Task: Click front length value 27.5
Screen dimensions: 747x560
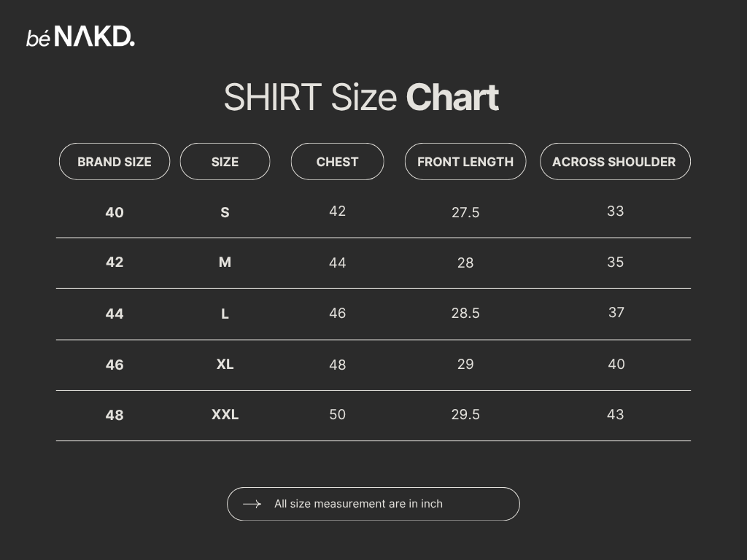Action: pos(465,212)
